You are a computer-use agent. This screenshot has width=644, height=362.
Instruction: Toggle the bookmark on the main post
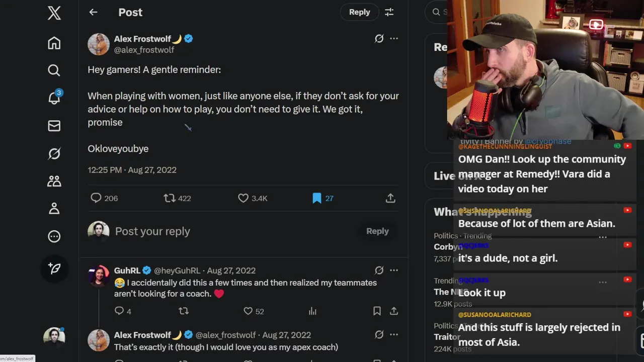317,198
